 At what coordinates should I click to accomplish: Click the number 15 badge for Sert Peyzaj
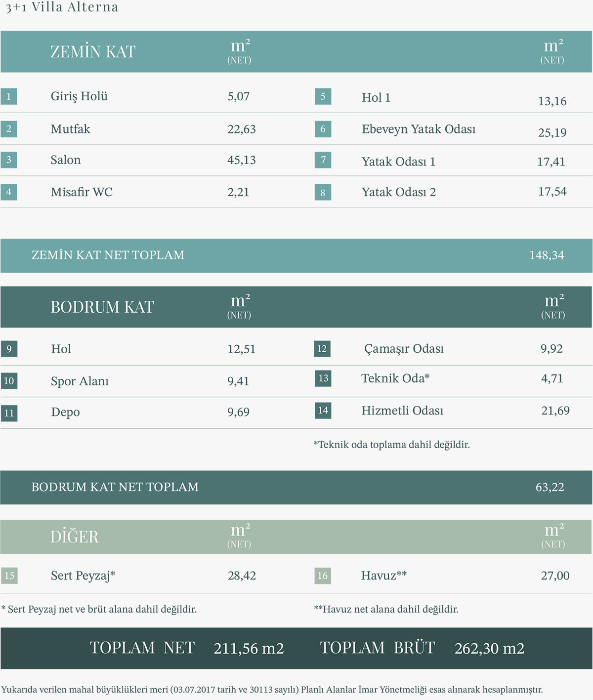[9, 576]
